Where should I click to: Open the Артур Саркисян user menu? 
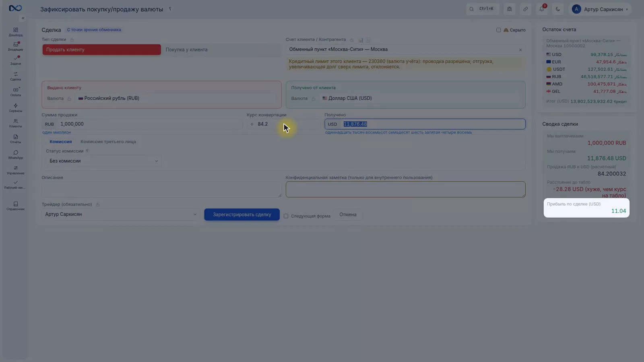(600, 9)
